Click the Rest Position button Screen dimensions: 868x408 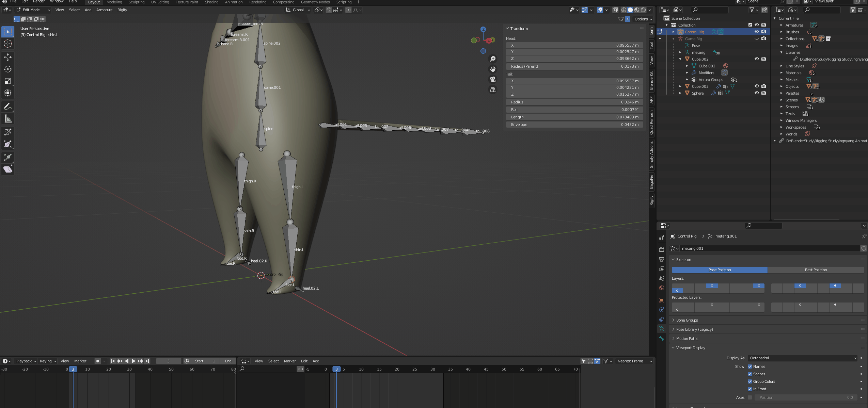816,270
